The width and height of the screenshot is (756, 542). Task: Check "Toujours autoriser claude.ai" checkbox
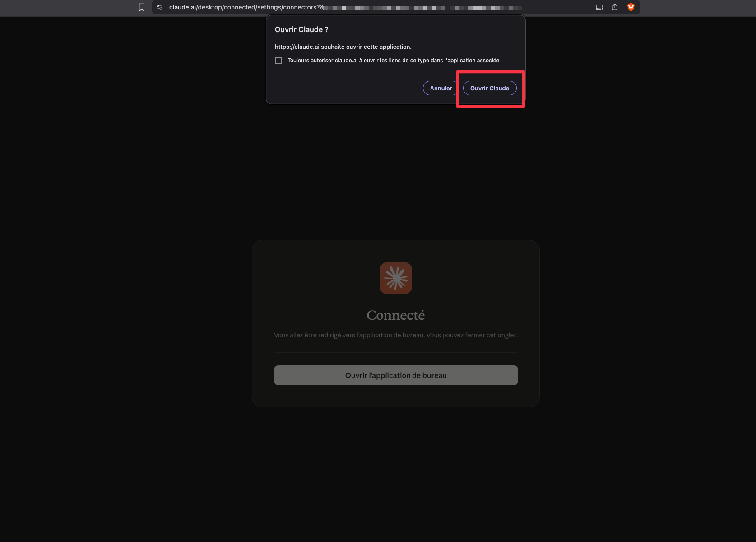point(278,61)
